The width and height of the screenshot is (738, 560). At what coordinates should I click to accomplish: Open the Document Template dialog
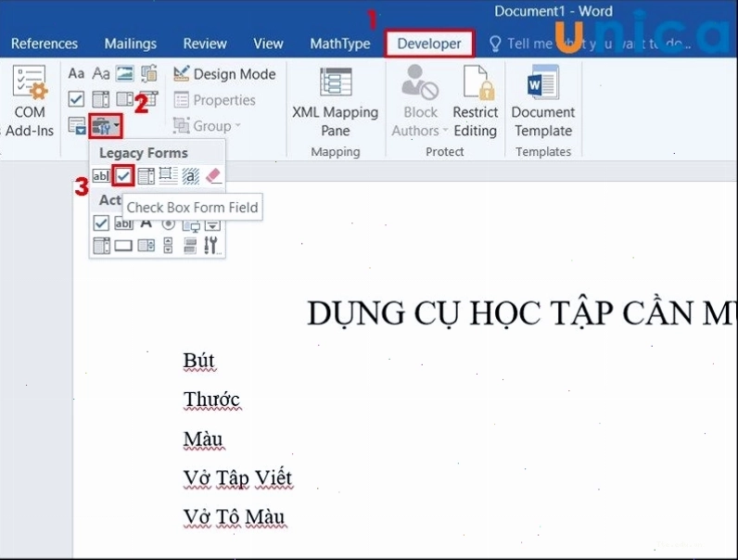(x=543, y=101)
